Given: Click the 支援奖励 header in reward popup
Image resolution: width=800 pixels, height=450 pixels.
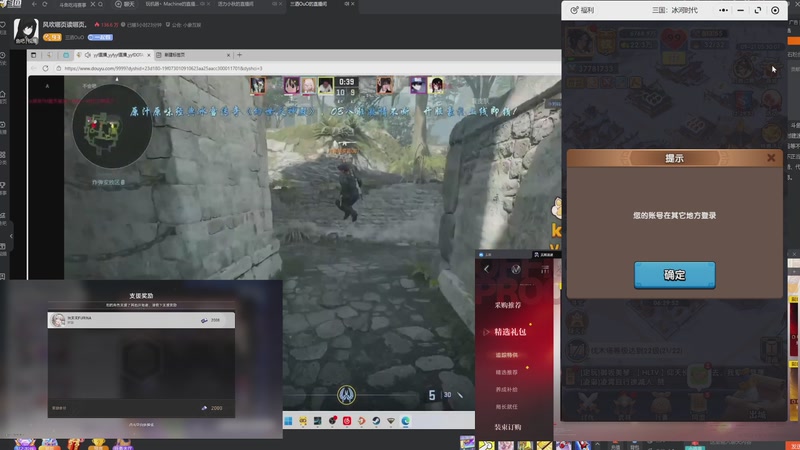Looking at the screenshot, I should click(141, 296).
